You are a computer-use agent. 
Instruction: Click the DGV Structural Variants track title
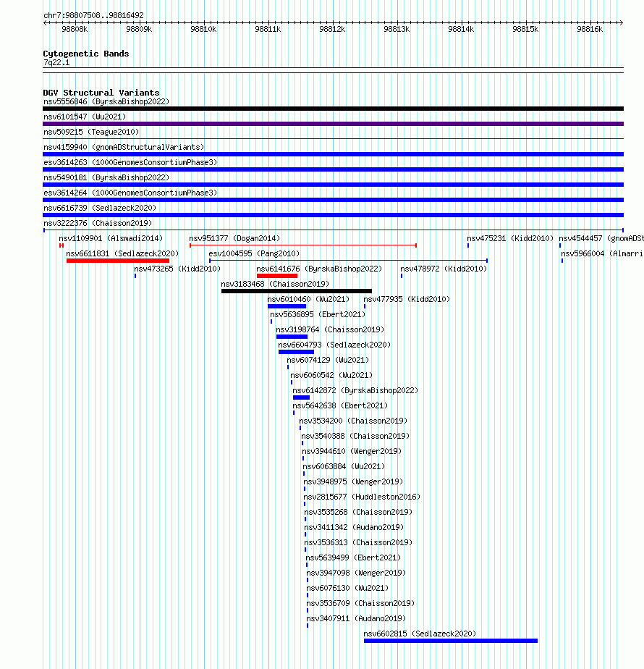click(101, 93)
